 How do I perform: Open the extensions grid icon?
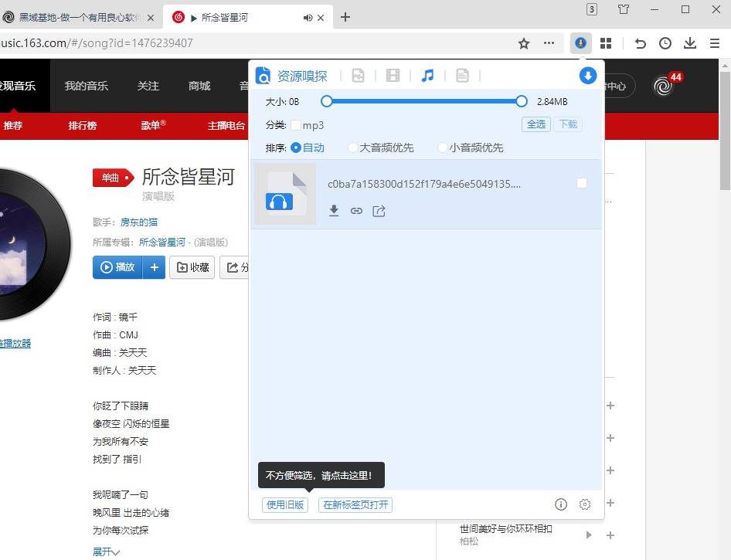pyautogui.click(x=606, y=43)
